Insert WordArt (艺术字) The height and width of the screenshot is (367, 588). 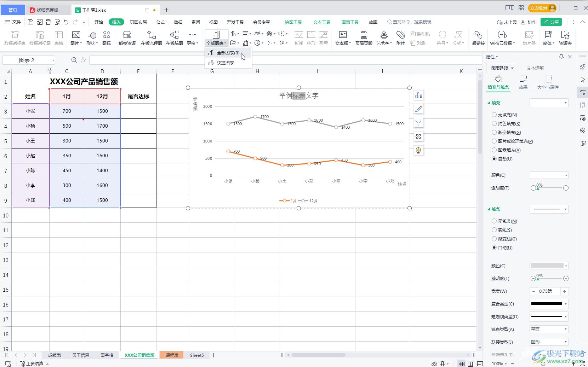[x=384, y=38]
